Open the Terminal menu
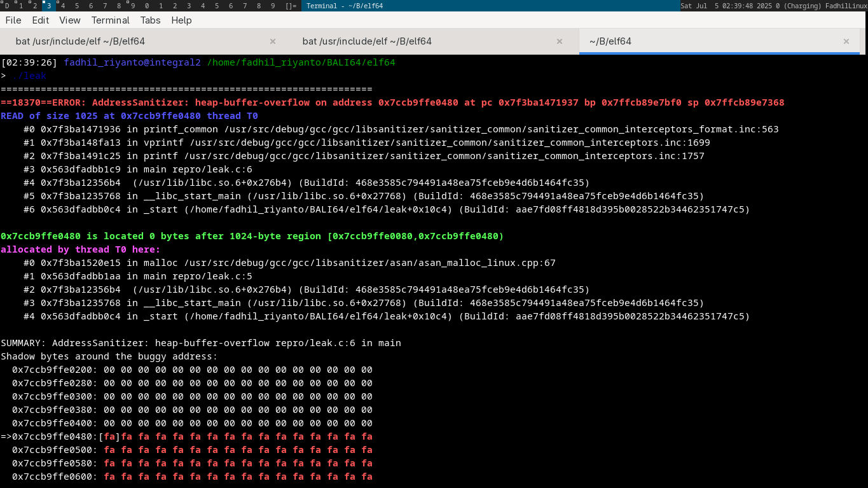The height and width of the screenshot is (488, 868). pos(111,20)
